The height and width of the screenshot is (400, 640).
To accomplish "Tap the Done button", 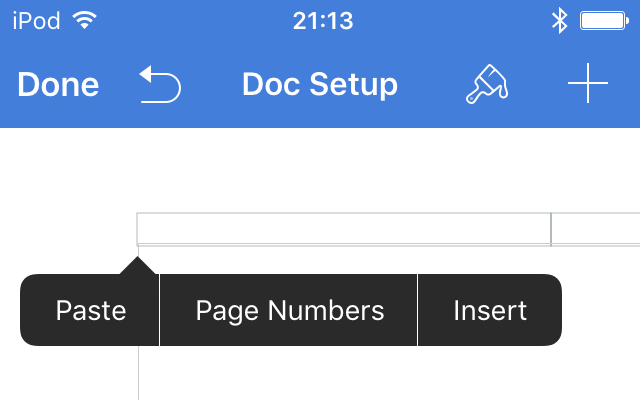I will (58, 84).
